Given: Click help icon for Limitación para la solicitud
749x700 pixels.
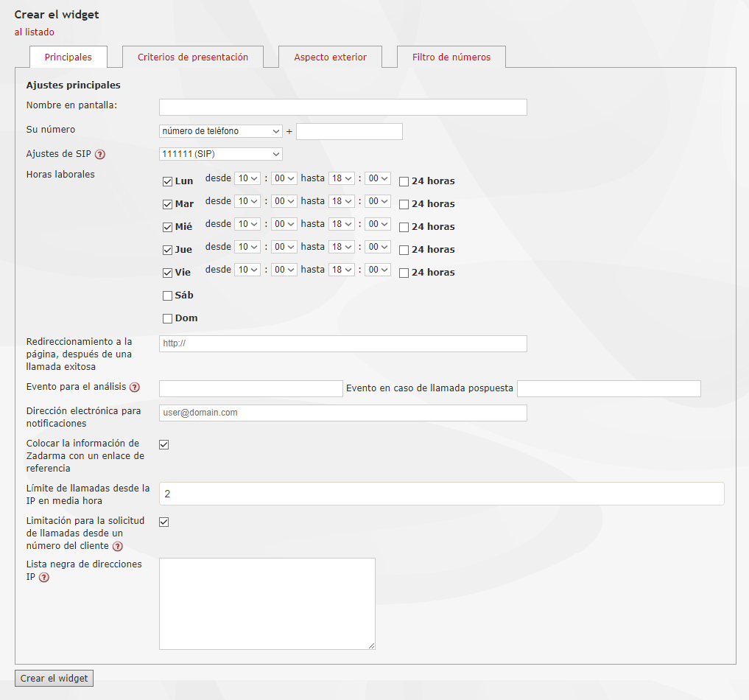Looking at the screenshot, I should pos(118,546).
